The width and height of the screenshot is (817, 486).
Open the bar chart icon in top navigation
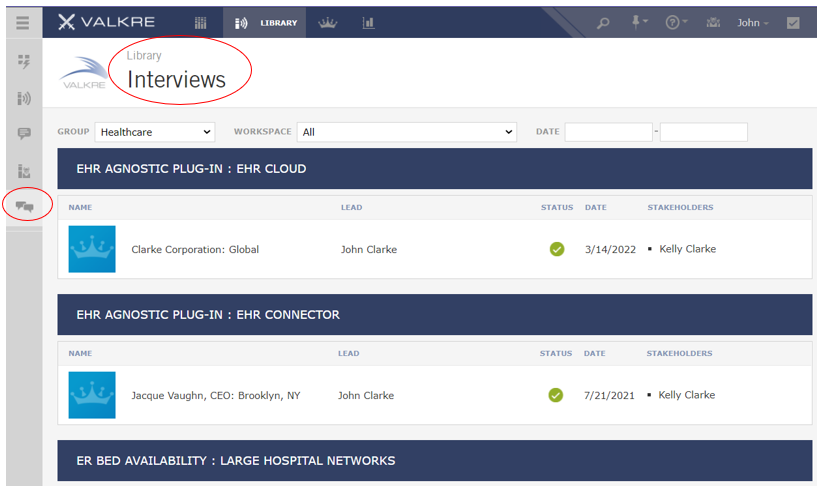[x=368, y=22]
